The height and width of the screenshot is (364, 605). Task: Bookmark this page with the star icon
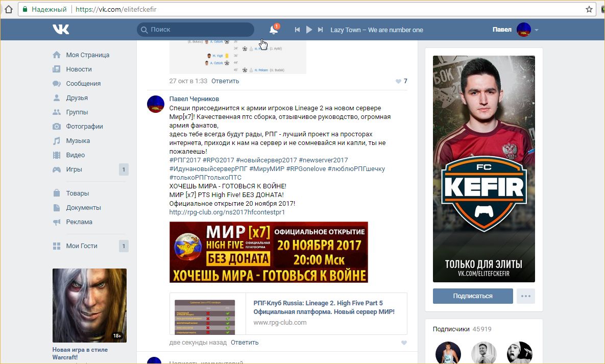point(589,9)
